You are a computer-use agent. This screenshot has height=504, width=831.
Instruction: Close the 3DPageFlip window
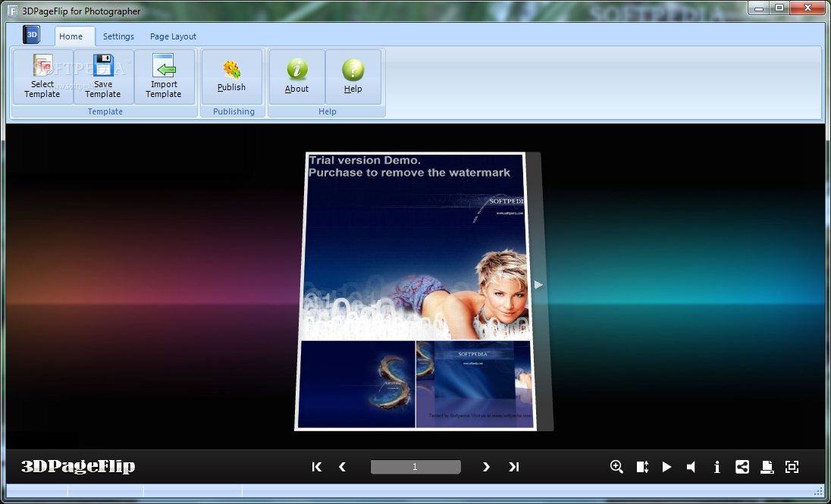pyautogui.click(x=807, y=8)
